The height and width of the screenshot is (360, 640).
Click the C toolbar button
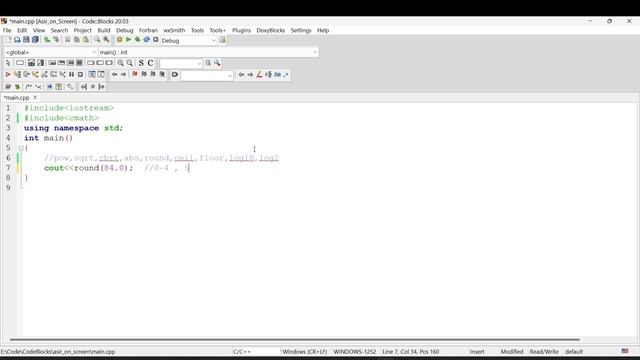150,63
